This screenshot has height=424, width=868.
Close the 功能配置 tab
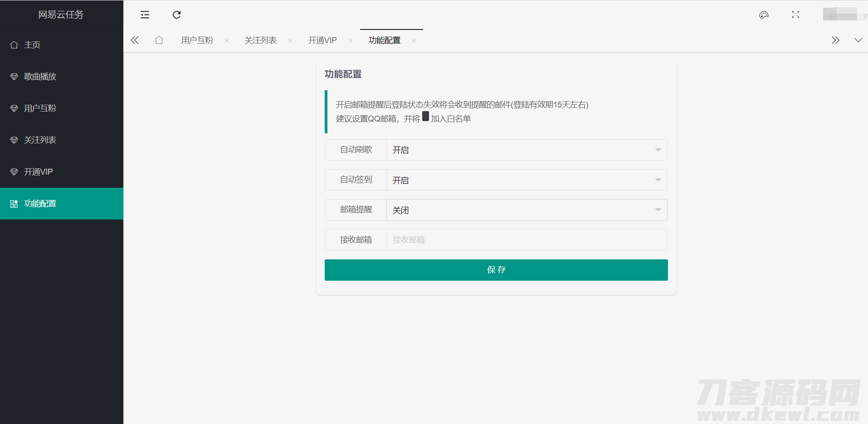(x=414, y=40)
